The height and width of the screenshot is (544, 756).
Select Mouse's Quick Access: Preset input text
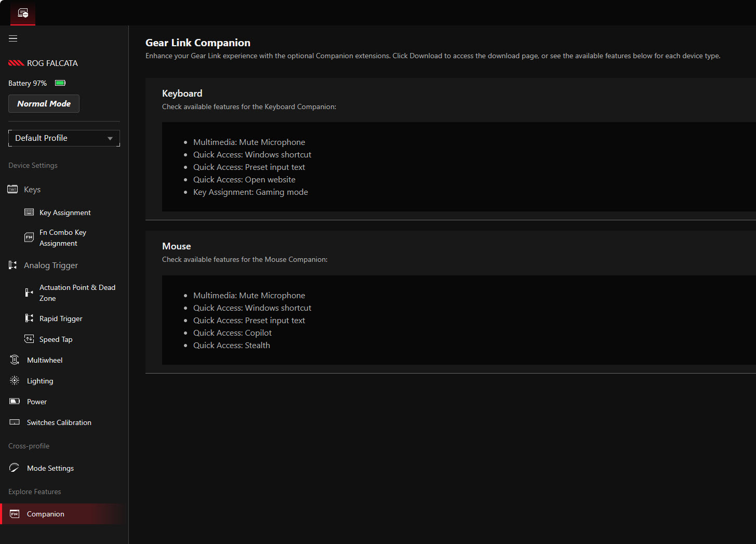coord(249,321)
